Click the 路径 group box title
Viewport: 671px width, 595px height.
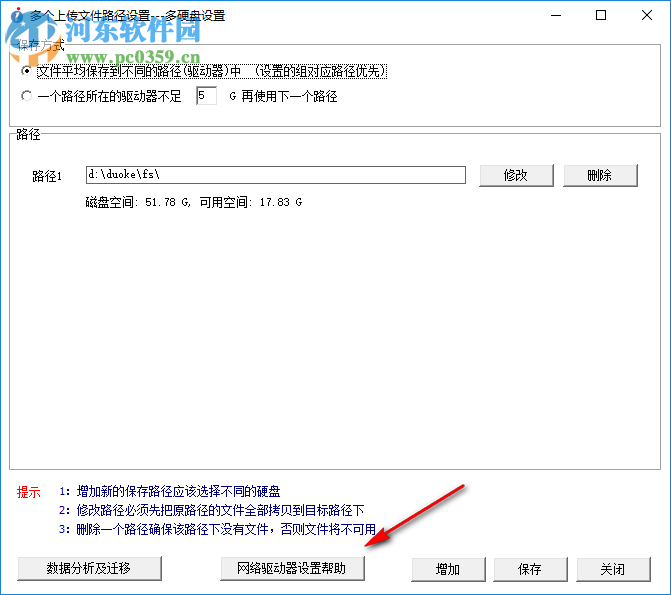point(28,134)
